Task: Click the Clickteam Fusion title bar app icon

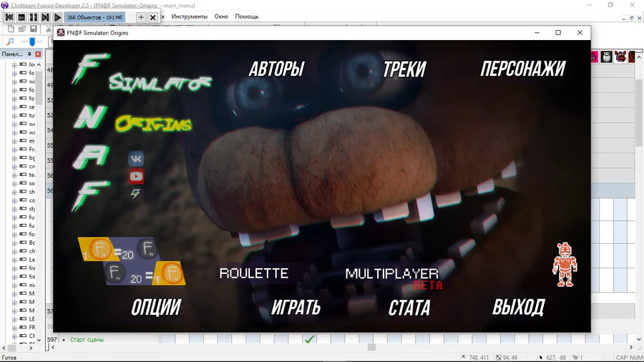Action: (x=4, y=5)
